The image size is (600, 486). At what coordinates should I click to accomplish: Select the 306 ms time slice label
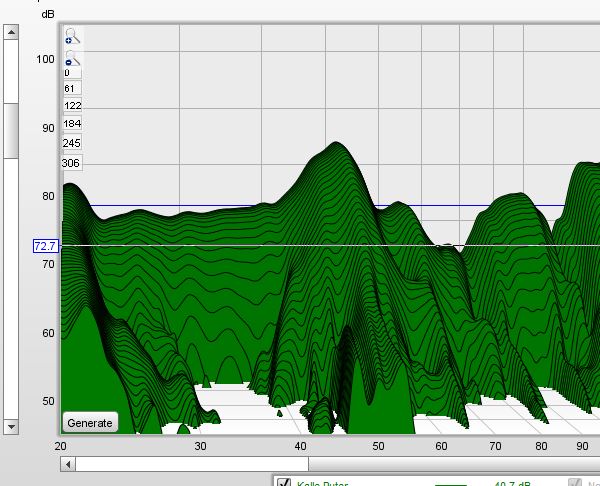(72, 163)
